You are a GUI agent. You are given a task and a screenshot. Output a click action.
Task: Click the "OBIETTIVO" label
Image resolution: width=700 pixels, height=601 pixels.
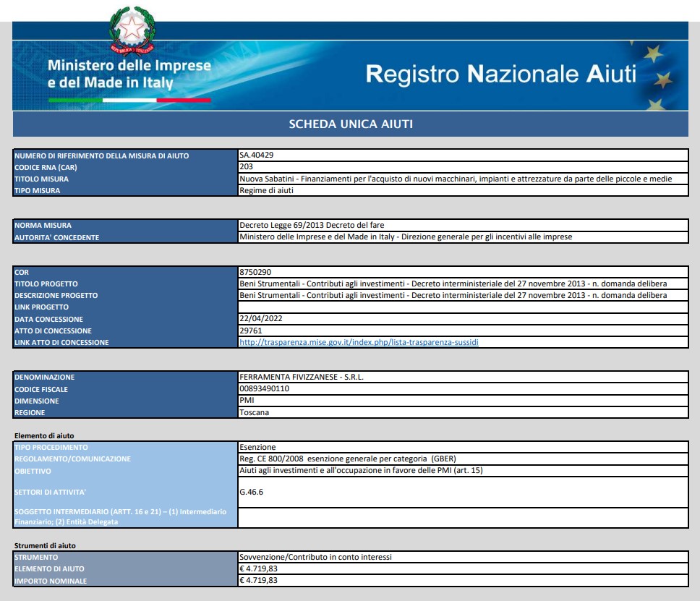tap(33, 471)
